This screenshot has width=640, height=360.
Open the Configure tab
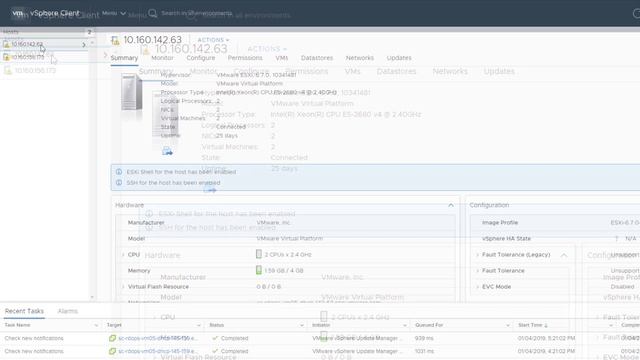[200, 58]
